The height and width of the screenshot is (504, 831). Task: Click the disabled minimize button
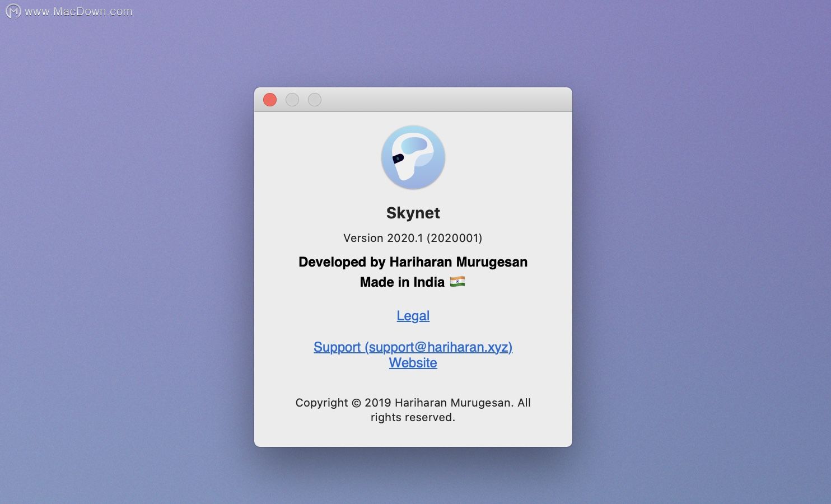(x=292, y=100)
